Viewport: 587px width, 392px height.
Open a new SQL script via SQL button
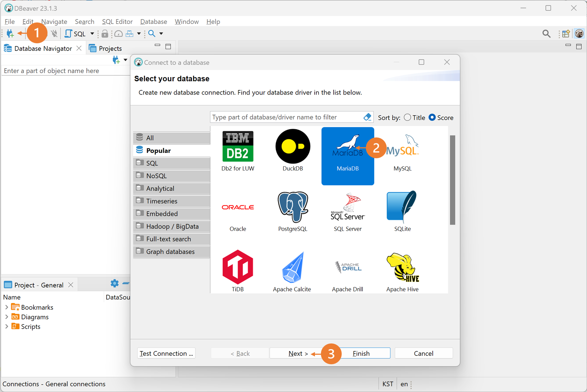tap(75, 33)
